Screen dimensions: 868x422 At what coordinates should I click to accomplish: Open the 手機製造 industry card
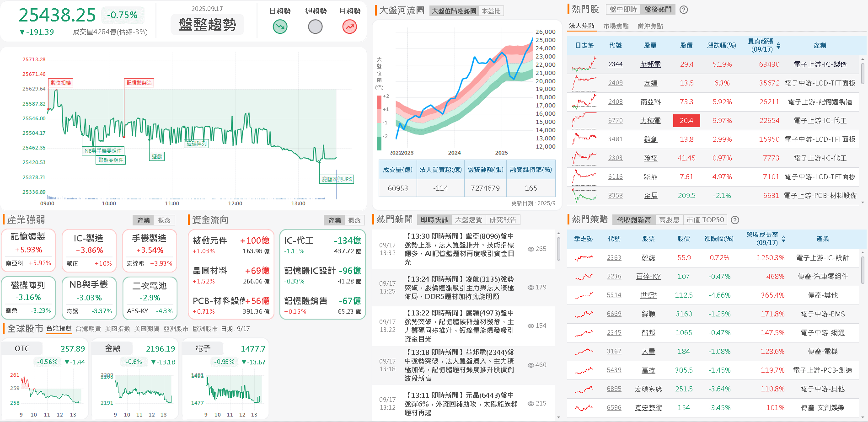coord(149,250)
